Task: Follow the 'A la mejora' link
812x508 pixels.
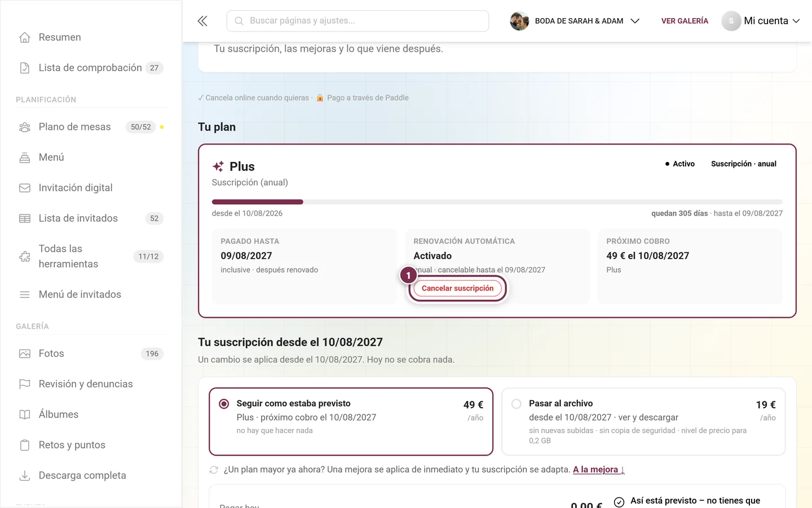Action: click(x=599, y=470)
